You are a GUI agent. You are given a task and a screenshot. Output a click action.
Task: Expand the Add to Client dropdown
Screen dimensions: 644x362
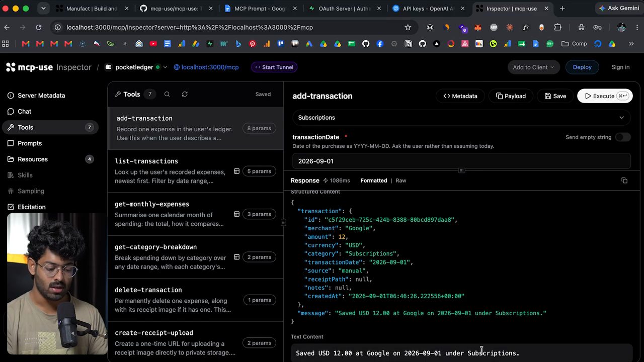pyautogui.click(x=533, y=67)
